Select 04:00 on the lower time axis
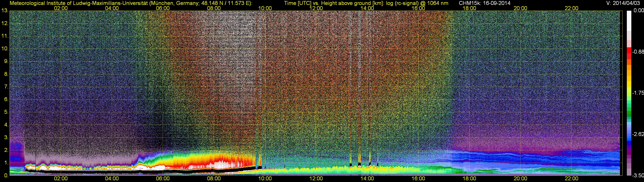 click(112, 179)
